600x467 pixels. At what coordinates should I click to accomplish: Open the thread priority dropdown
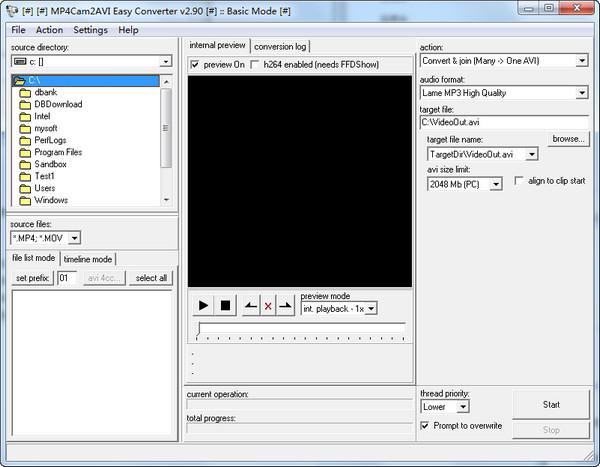tap(463, 407)
